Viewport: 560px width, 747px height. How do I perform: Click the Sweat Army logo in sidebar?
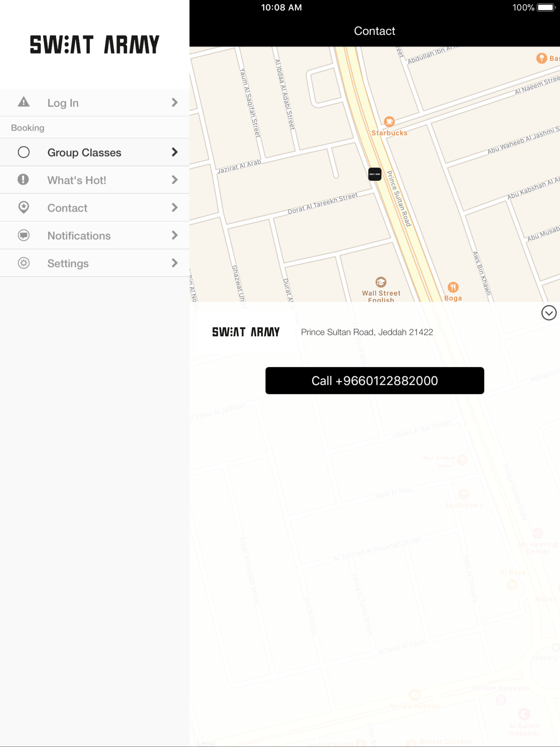tap(95, 45)
